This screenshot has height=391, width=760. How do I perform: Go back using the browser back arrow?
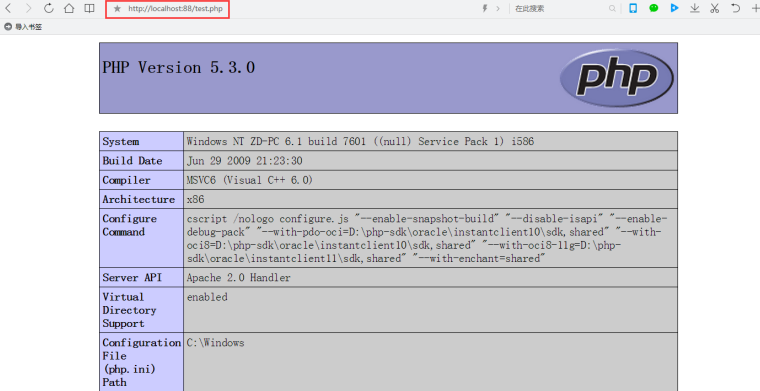coord(8,8)
